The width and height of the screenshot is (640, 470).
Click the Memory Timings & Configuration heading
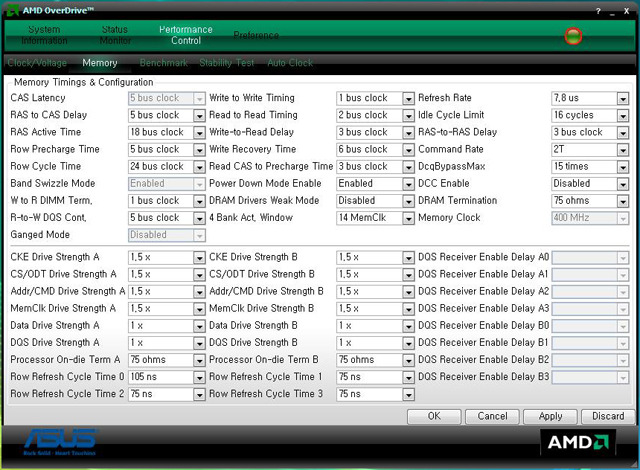84,82
